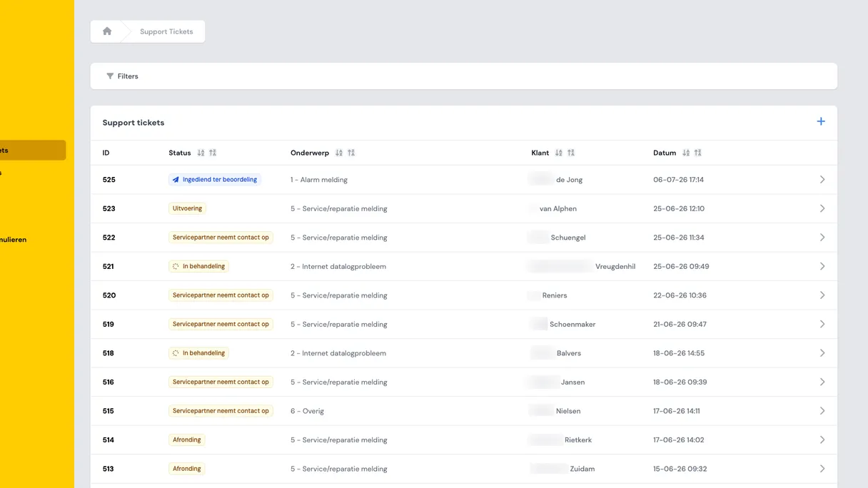Click 'Ingediend ter beoordeling' status badge

coord(215,180)
